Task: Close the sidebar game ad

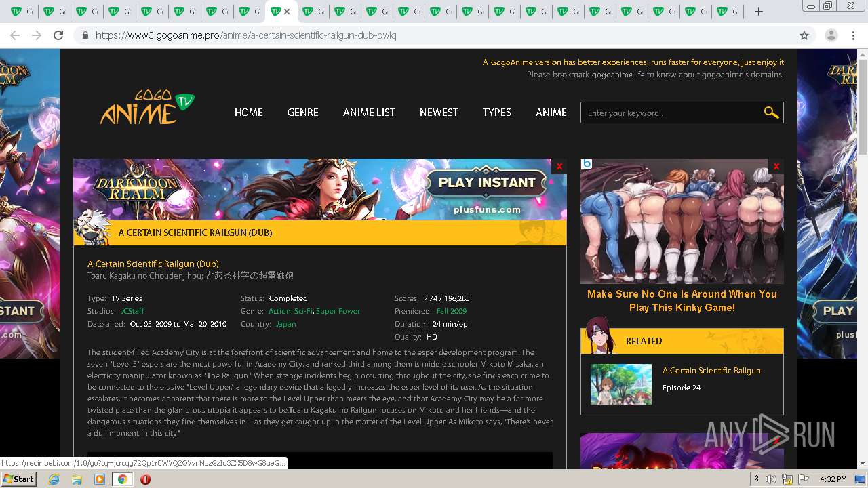Action: (x=776, y=166)
